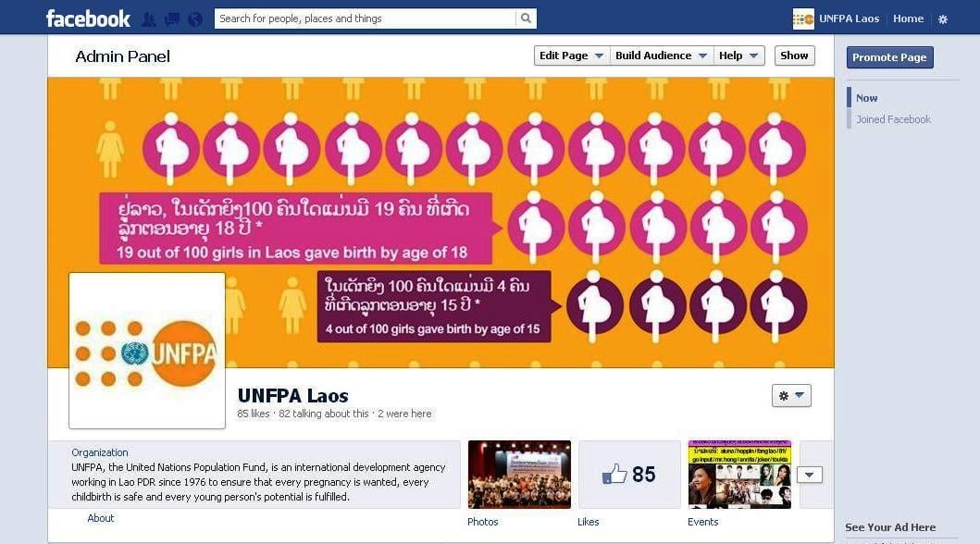Click the Facebook logo
The image size is (980, 544).
click(x=88, y=19)
